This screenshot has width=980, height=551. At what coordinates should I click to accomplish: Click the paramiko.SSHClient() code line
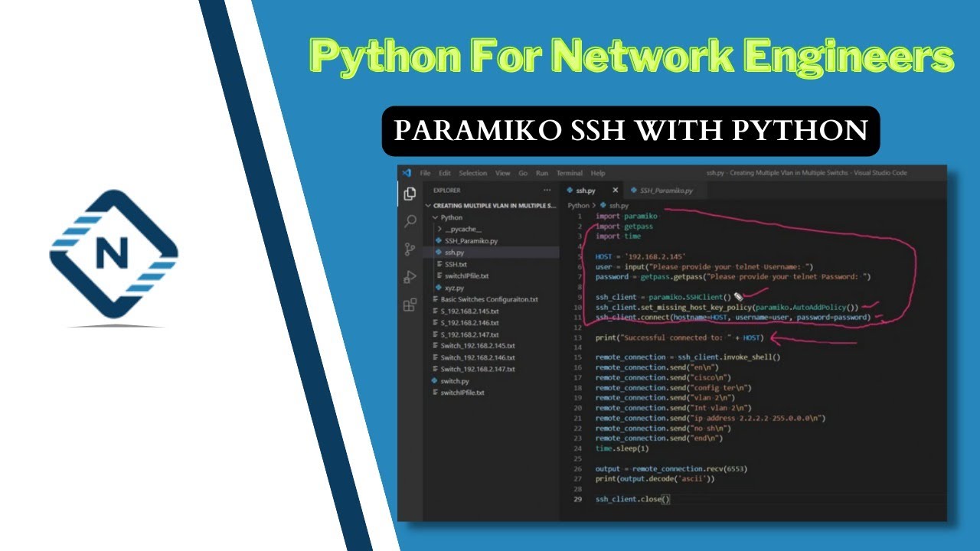[664, 297]
